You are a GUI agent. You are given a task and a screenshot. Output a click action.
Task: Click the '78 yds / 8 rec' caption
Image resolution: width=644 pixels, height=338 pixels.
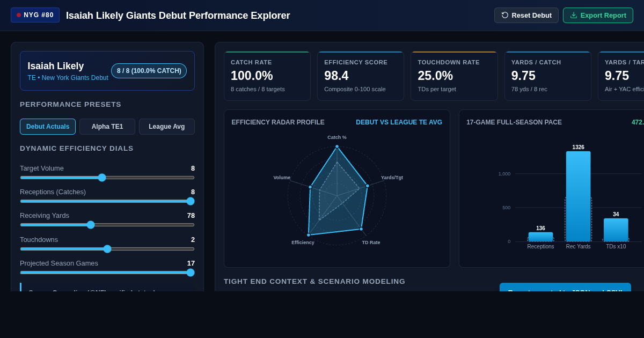tap(529, 89)
